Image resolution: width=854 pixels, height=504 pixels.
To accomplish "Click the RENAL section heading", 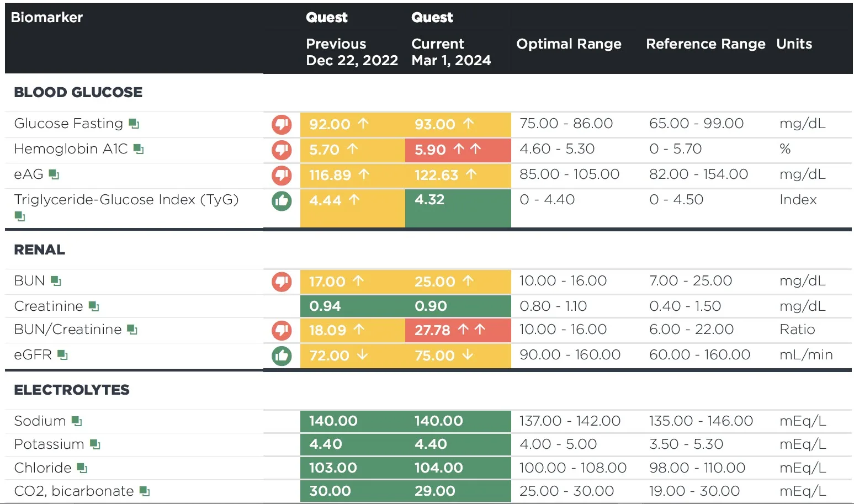I will (x=39, y=250).
